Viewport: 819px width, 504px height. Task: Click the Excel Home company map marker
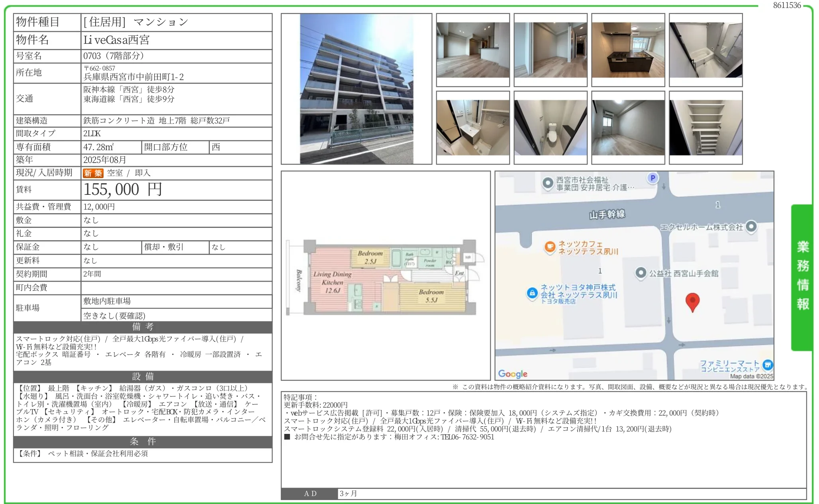751,227
